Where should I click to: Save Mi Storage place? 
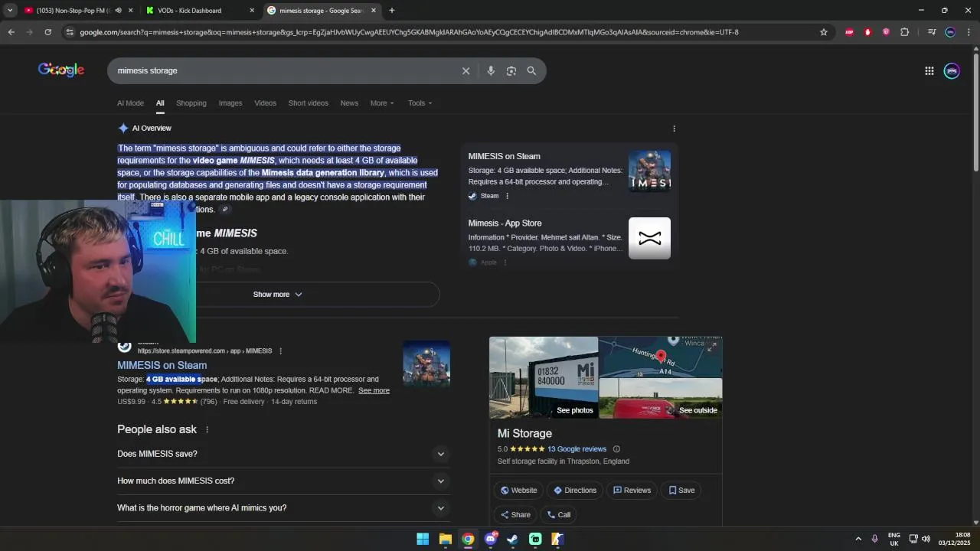pyautogui.click(x=681, y=491)
